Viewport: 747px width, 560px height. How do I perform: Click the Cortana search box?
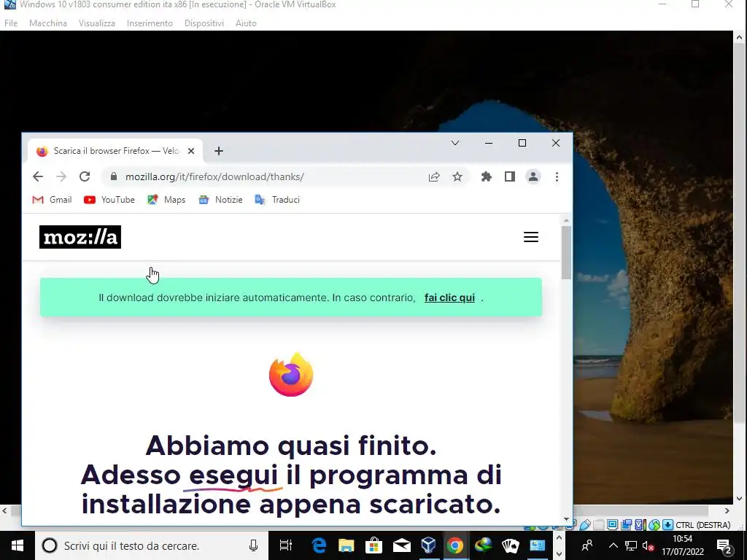pos(152,545)
